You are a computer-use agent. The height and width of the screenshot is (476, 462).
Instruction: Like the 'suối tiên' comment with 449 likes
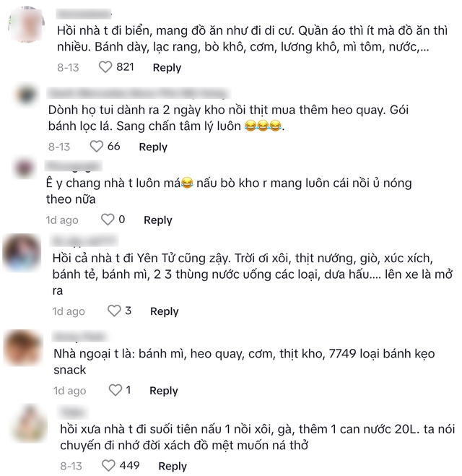(x=108, y=466)
